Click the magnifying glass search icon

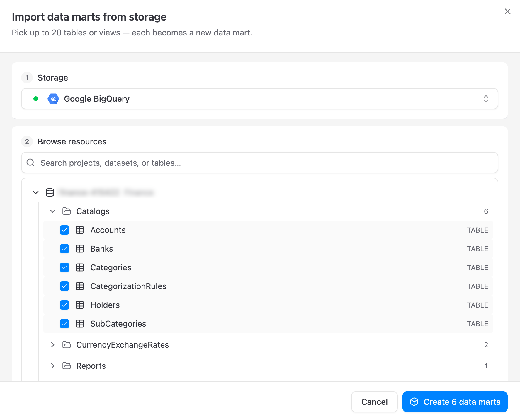[30, 163]
